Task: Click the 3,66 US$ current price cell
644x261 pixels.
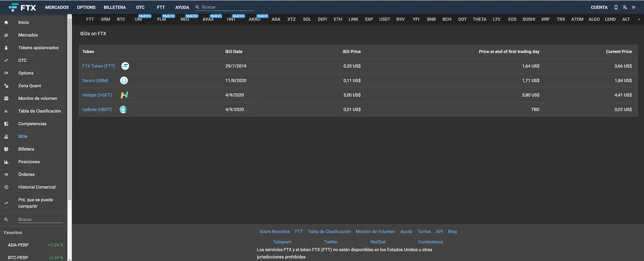Action: pos(623,66)
